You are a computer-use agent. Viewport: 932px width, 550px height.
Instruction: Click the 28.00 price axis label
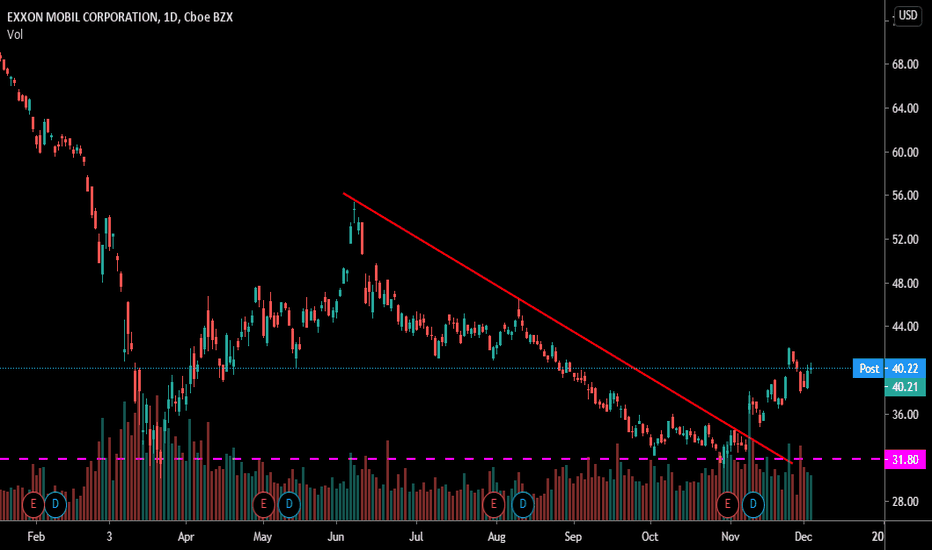(905, 502)
